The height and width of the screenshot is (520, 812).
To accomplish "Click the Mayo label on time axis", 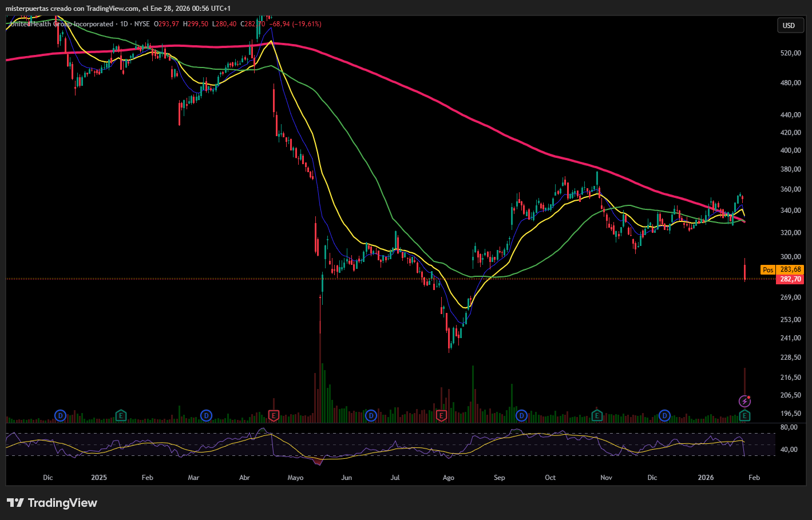I will click(295, 478).
